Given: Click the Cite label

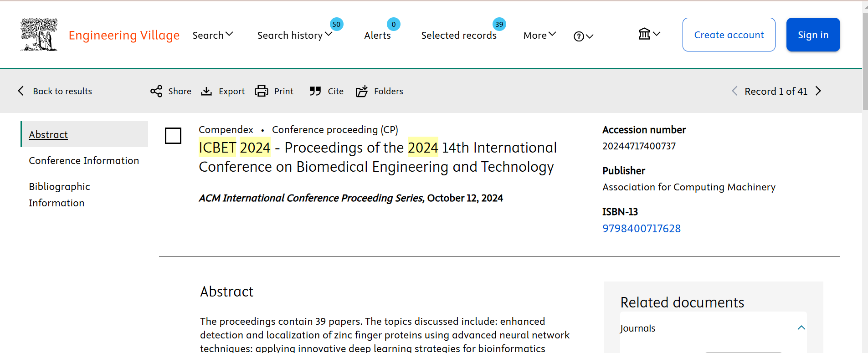Looking at the screenshot, I should click(336, 91).
